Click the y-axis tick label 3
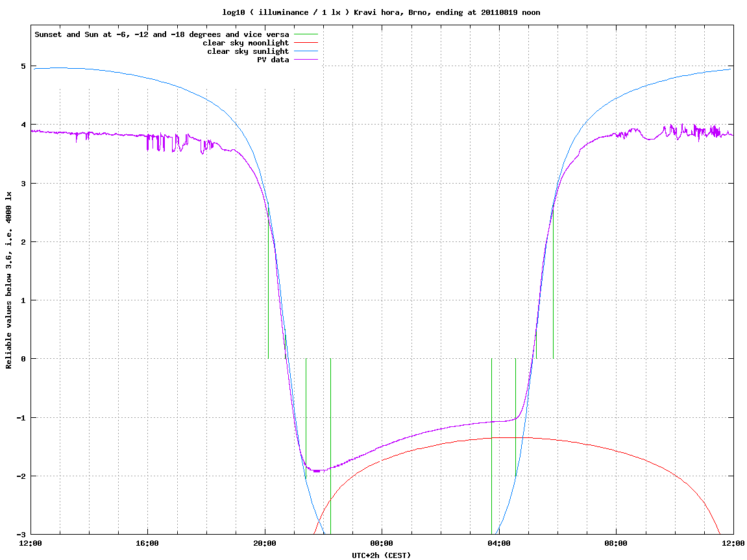Image resolution: width=747 pixels, height=560 pixels. click(x=23, y=184)
